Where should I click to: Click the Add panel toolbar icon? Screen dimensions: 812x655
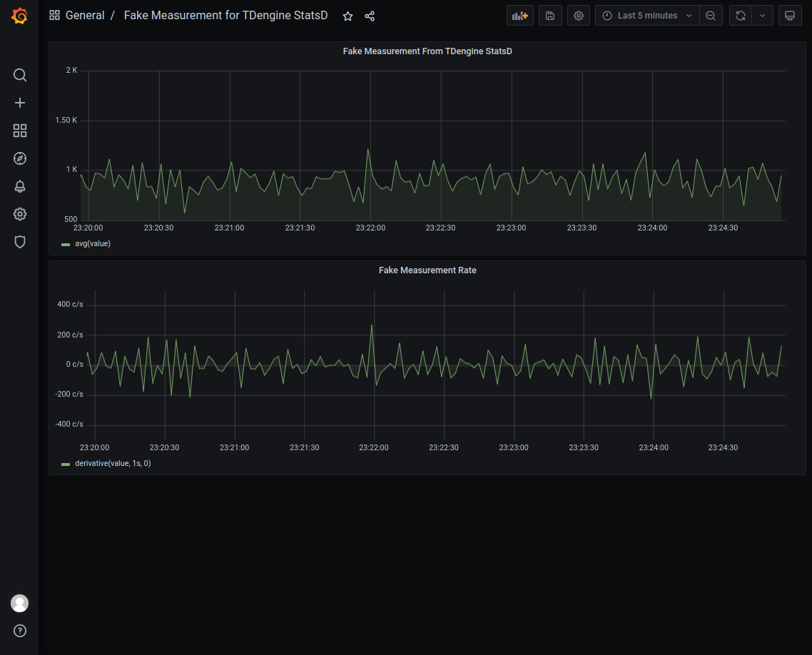519,15
